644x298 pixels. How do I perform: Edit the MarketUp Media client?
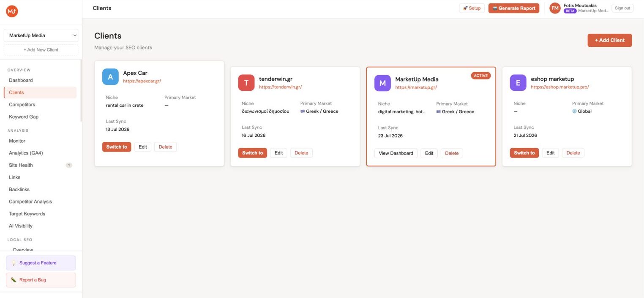click(429, 153)
